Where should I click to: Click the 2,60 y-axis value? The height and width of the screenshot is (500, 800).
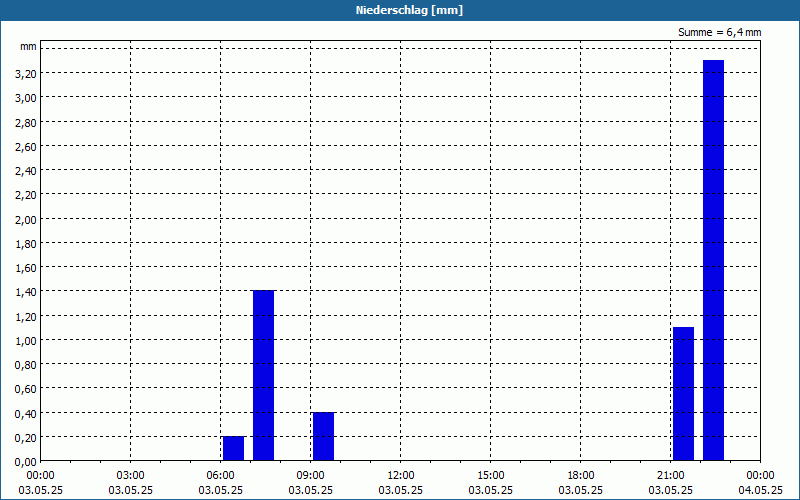pos(26,147)
